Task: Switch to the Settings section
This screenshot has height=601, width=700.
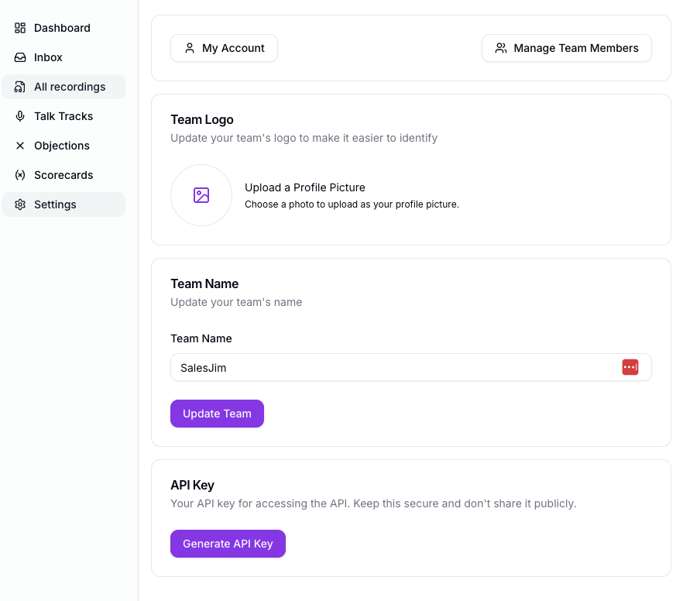Action: pyautogui.click(x=55, y=204)
